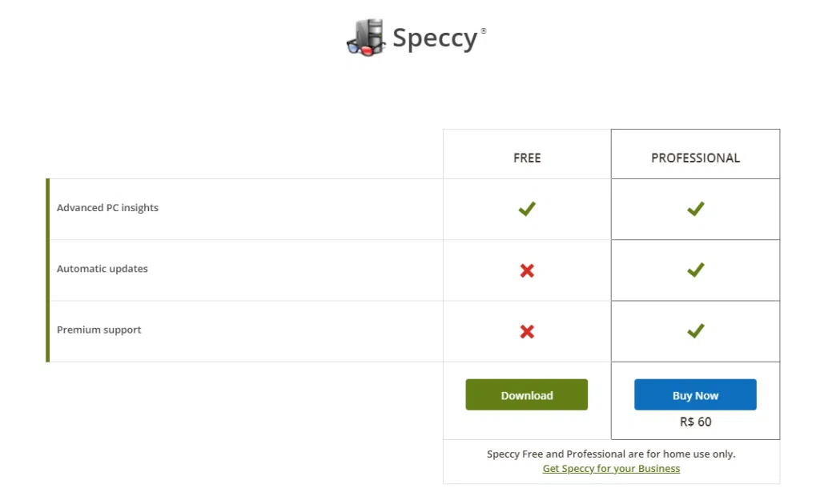Click the Professional checkmark for Advanced PC insights

[695, 209]
